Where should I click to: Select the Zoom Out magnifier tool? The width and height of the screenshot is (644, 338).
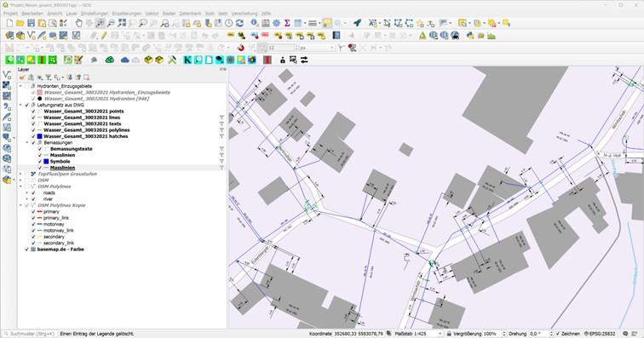click(111, 23)
